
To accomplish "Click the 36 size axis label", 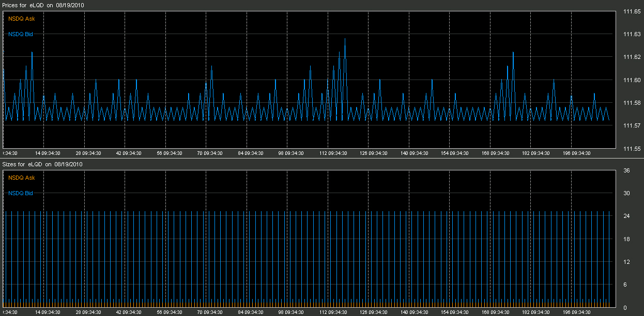I will [627, 170].
